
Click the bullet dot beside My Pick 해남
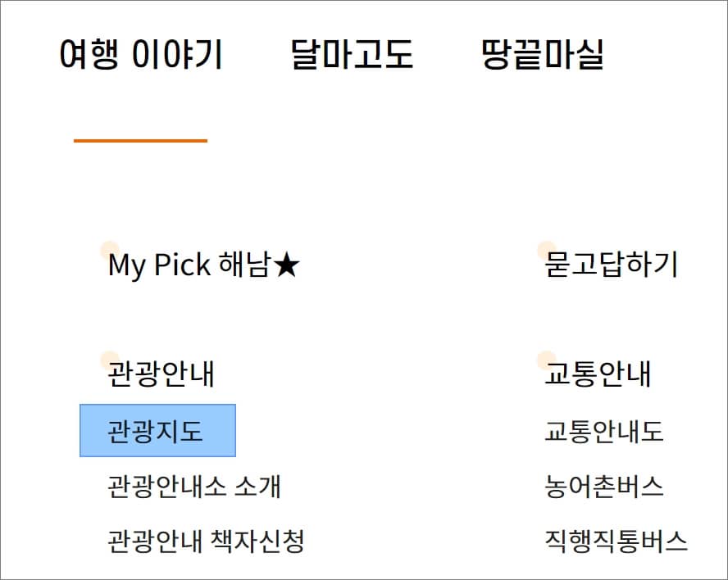[x=110, y=250]
